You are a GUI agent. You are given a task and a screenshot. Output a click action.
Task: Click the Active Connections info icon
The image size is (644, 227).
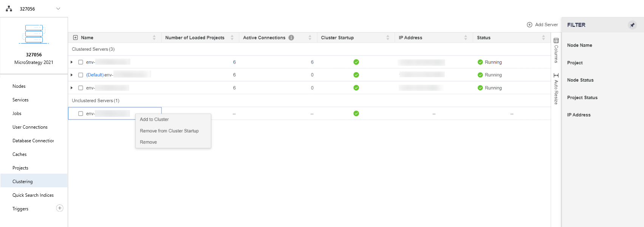pos(291,37)
